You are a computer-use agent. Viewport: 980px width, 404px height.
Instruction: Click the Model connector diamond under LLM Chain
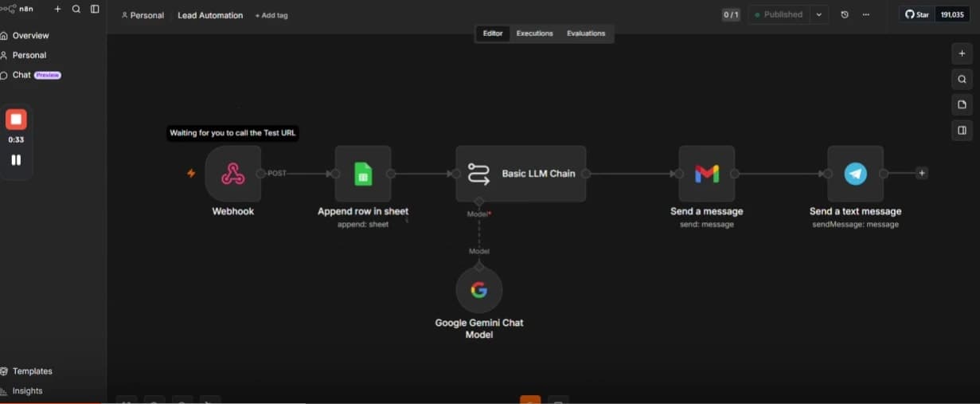479,202
